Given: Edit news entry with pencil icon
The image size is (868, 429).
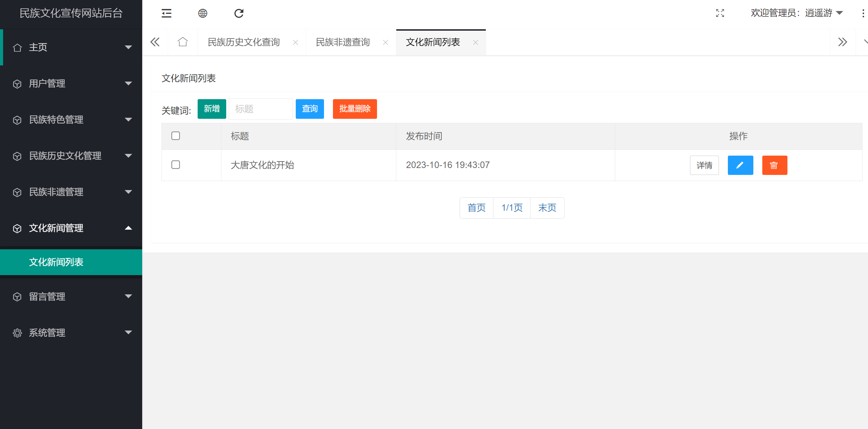Looking at the screenshot, I should 740,165.
